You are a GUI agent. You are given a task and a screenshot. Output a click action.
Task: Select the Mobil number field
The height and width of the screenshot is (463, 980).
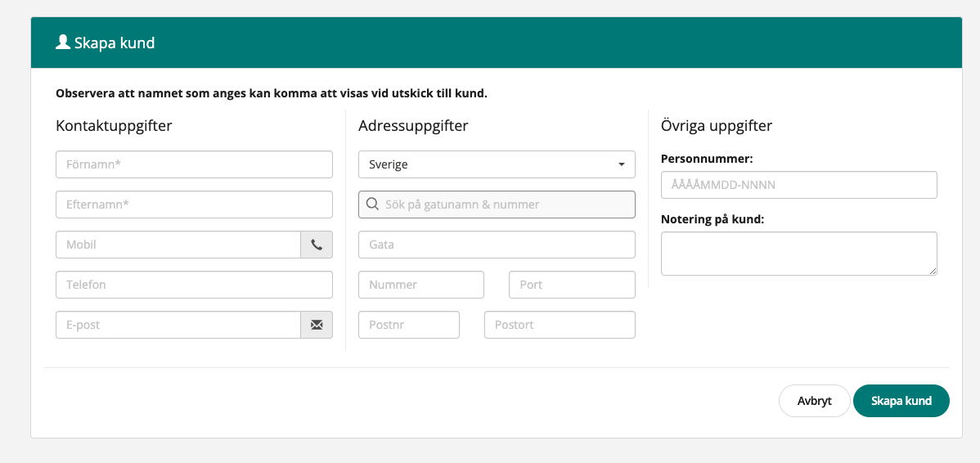point(178,245)
